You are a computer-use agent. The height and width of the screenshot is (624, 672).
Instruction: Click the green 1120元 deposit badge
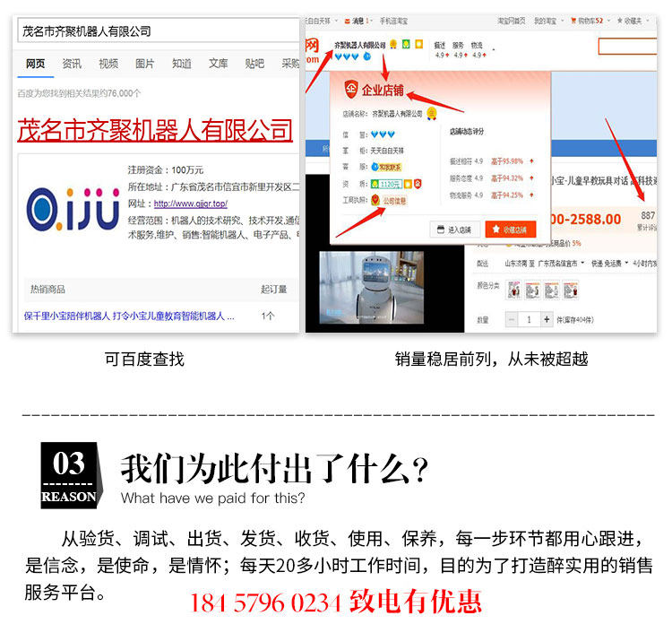click(386, 184)
